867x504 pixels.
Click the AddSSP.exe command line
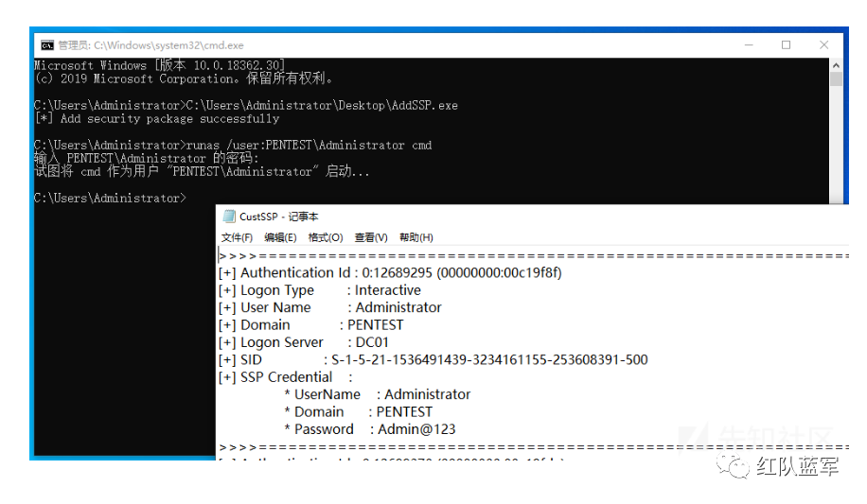coord(246,106)
